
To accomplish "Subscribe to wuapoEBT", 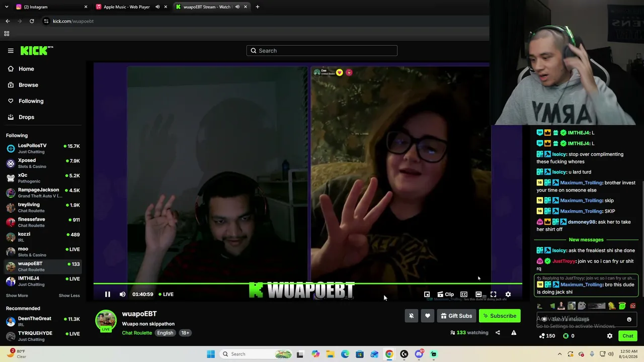I will pyautogui.click(x=500, y=316).
